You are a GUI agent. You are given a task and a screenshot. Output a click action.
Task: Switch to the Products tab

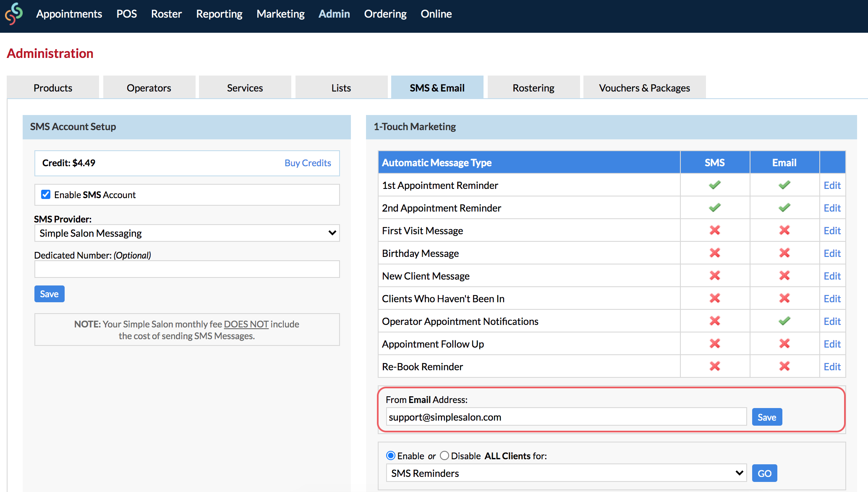click(53, 87)
